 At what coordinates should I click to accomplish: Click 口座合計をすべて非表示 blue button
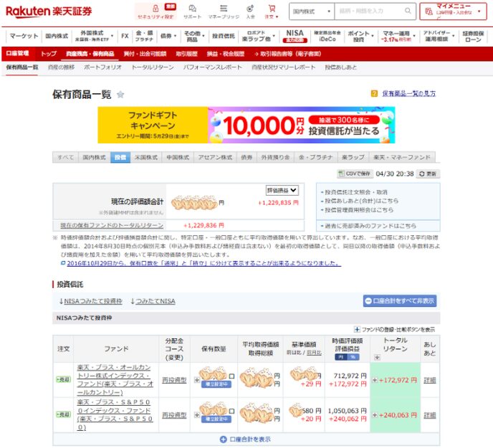(x=400, y=301)
